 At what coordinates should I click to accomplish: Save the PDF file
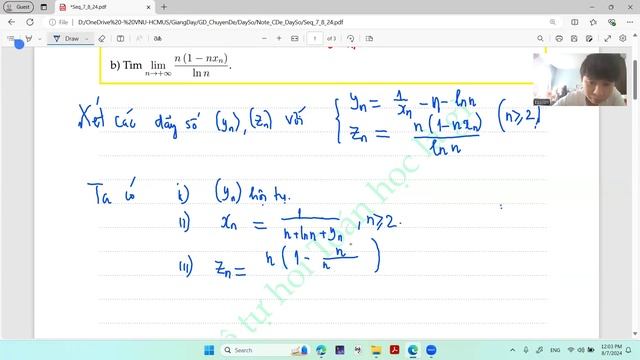(574, 38)
